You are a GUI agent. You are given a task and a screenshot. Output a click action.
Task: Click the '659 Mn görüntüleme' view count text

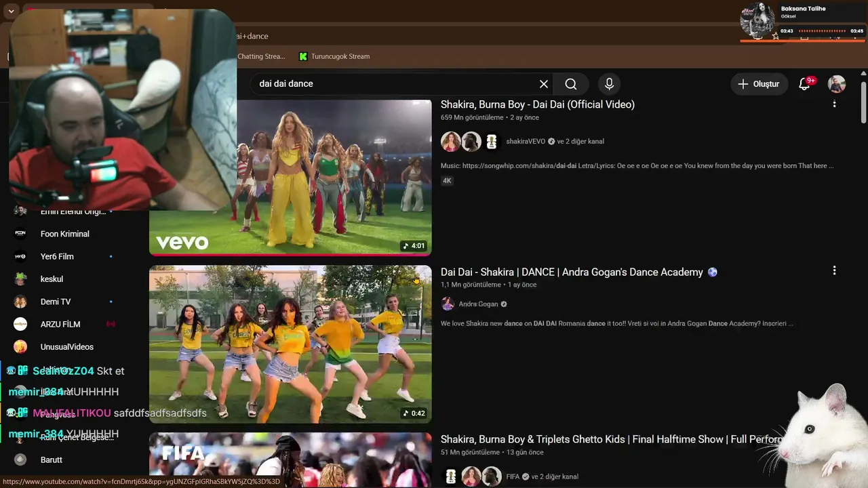click(472, 118)
